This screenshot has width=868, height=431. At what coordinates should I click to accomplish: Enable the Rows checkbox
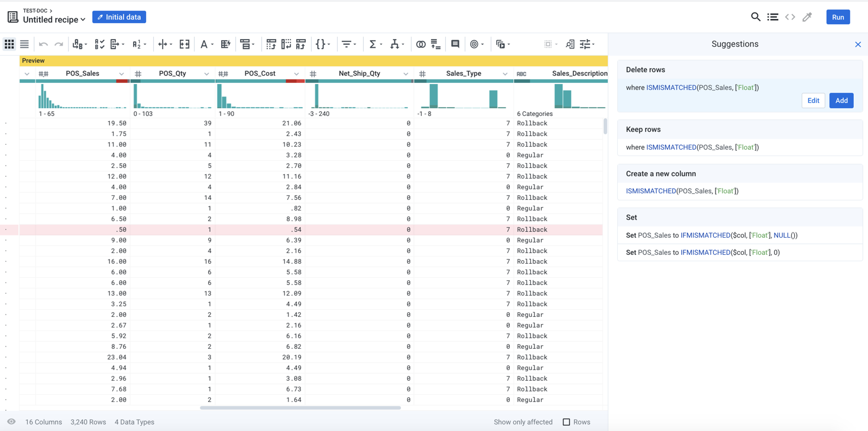click(566, 422)
